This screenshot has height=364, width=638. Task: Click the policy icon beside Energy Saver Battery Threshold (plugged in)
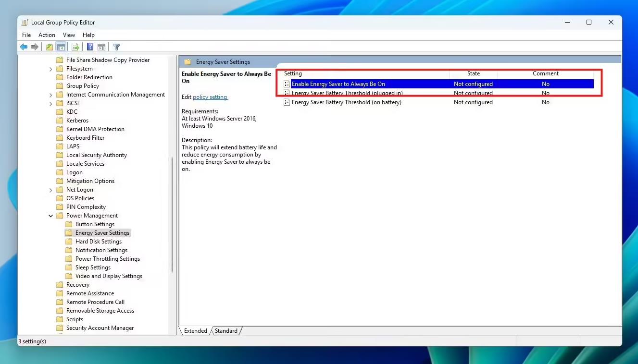(x=287, y=93)
